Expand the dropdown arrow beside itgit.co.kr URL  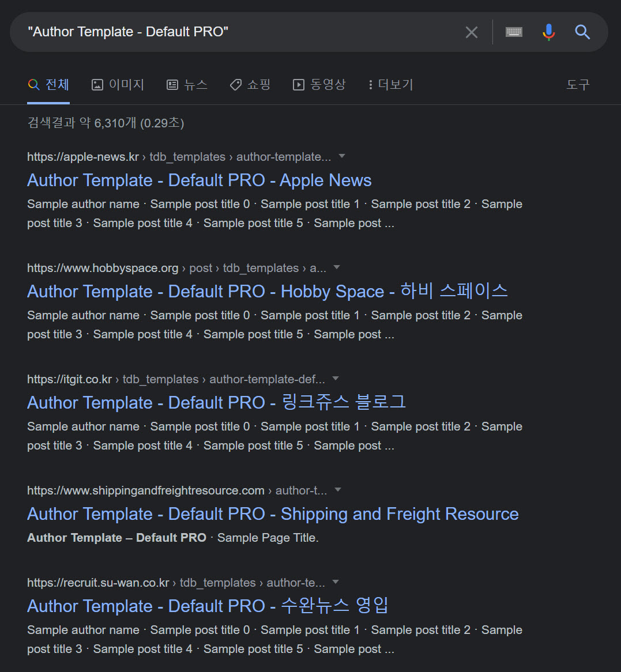[x=336, y=379]
